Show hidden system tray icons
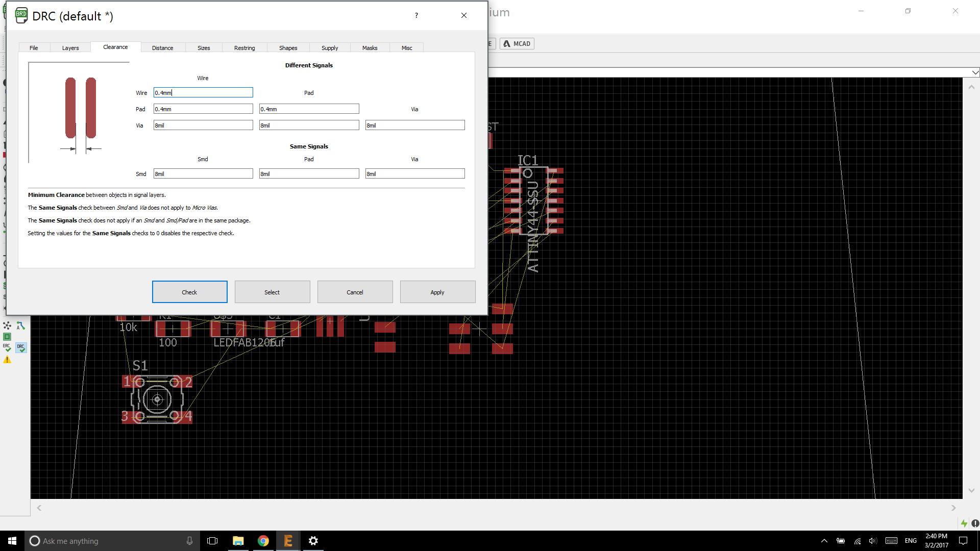 [x=824, y=541]
